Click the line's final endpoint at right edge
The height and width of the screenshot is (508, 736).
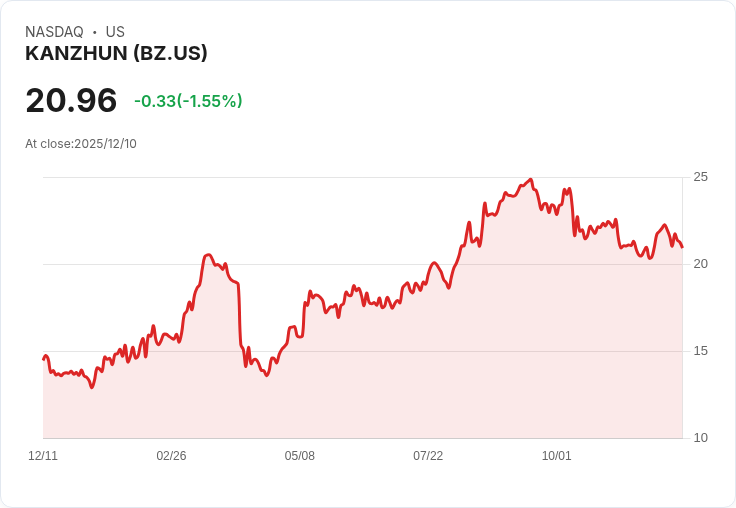[682, 247]
